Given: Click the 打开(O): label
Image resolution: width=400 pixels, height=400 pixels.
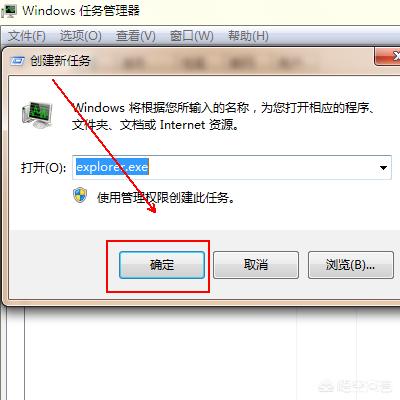Looking at the screenshot, I should click(43, 167).
